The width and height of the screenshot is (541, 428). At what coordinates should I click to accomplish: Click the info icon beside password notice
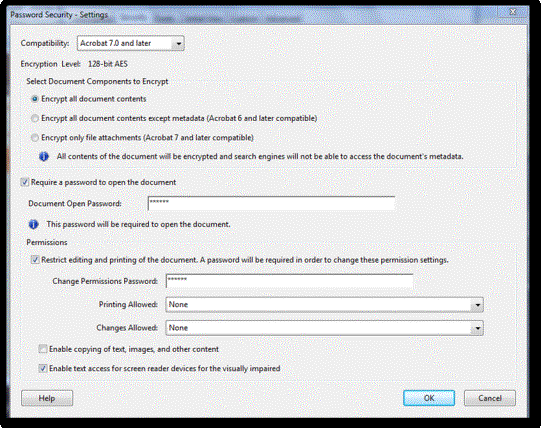click(x=33, y=224)
